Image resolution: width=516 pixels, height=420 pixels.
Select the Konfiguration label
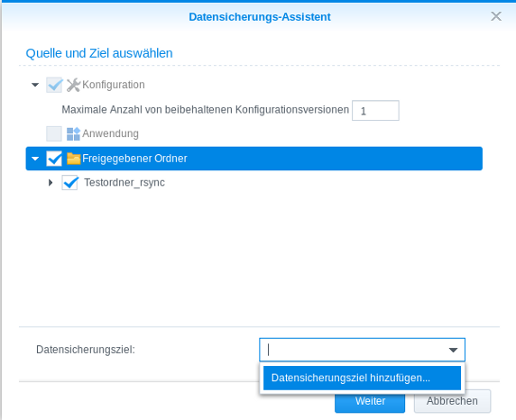(x=114, y=85)
